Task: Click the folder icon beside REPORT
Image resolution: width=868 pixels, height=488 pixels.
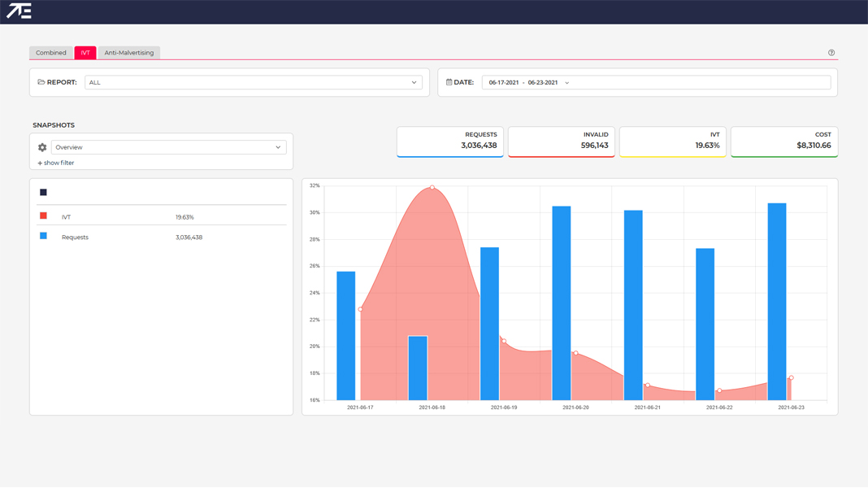Action: point(41,82)
